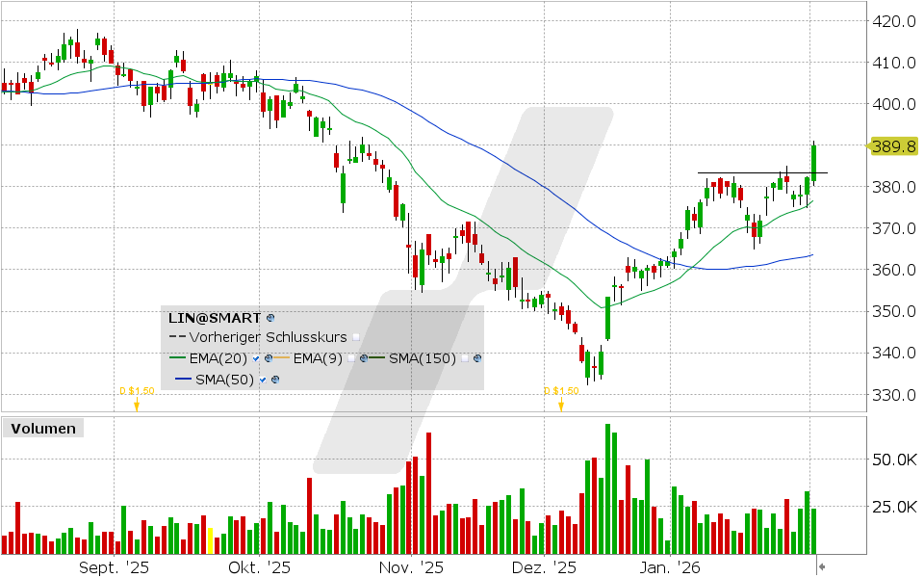Open the EMA(20) indicator settings gear
This screenshot has height=578, width=924.
click(268, 358)
